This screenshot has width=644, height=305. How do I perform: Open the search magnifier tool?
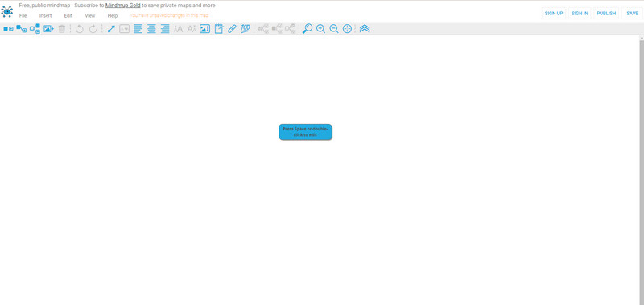(x=308, y=29)
